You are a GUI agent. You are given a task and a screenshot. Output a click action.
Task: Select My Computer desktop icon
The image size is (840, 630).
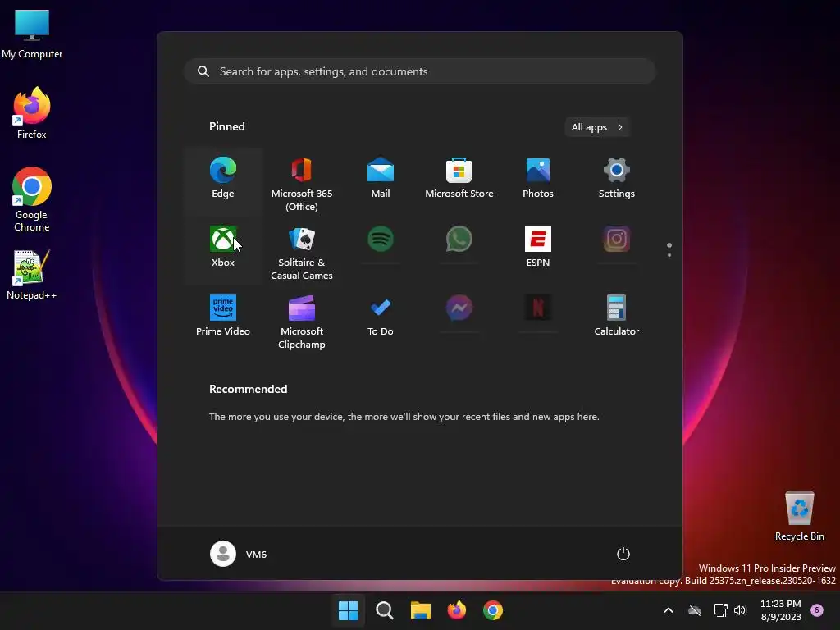pyautogui.click(x=32, y=34)
